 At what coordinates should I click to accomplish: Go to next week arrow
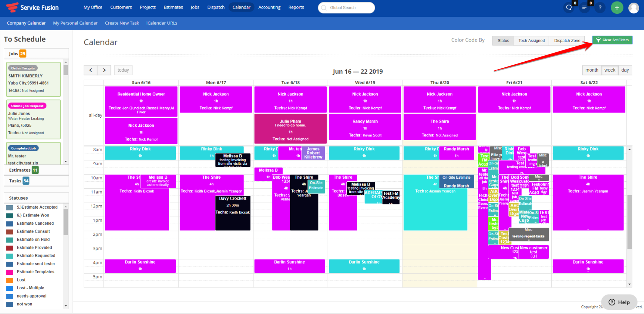(x=104, y=70)
